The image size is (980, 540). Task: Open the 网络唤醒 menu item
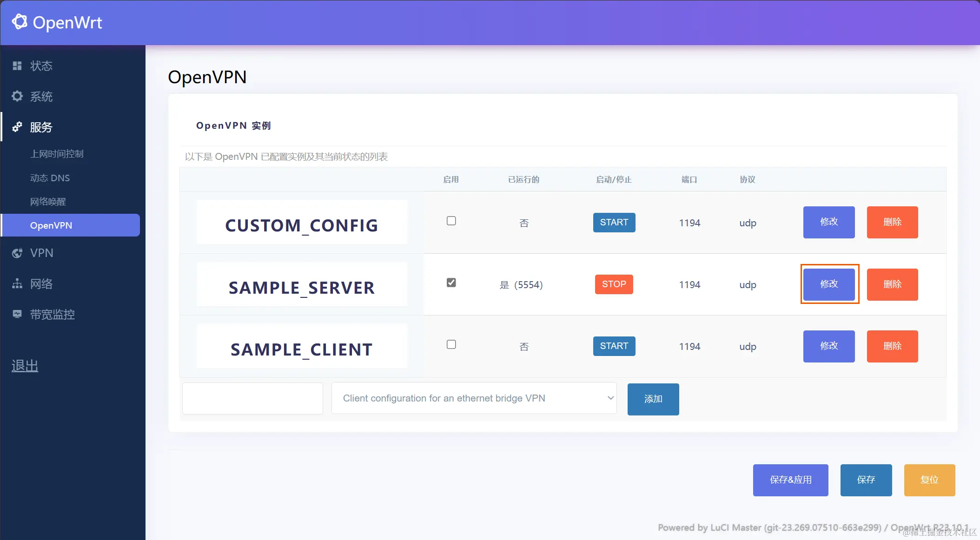coord(48,202)
